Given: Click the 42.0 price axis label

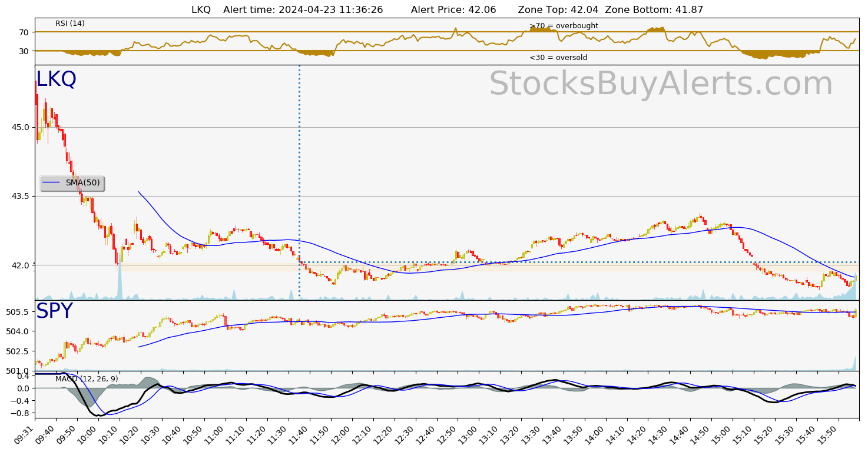Looking at the screenshot, I should (22, 265).
